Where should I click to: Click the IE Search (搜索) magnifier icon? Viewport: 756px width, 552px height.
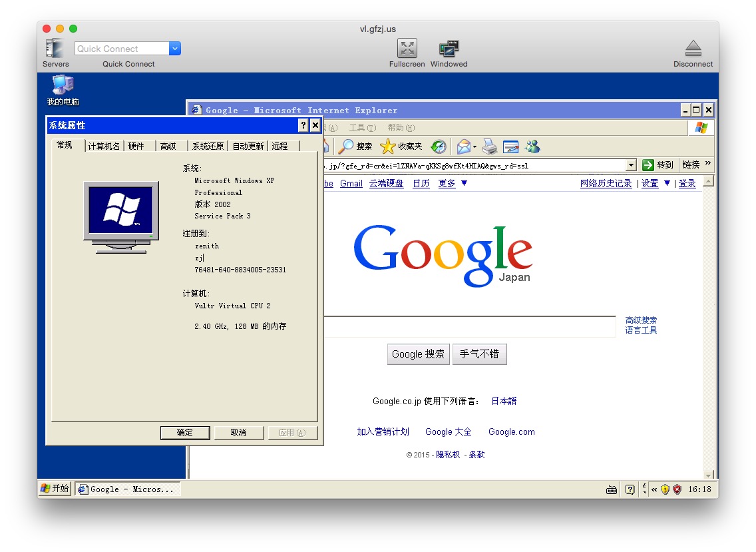coord(345,146)
